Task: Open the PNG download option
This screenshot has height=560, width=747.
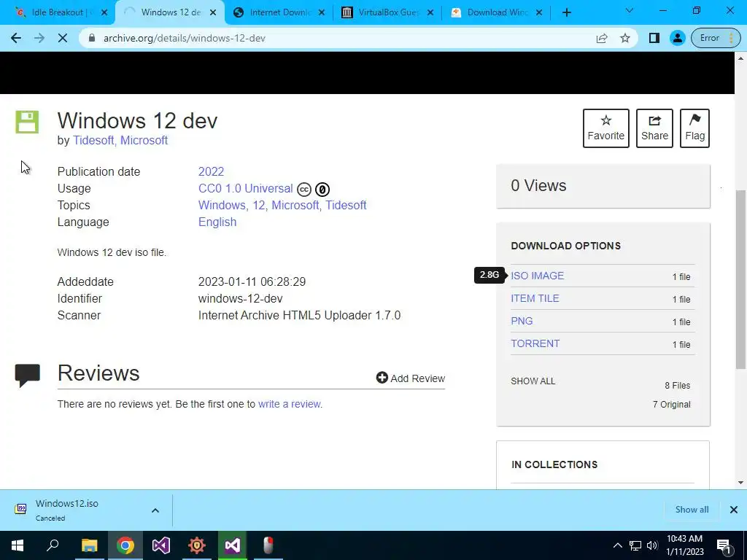Action: click(522, 321)
